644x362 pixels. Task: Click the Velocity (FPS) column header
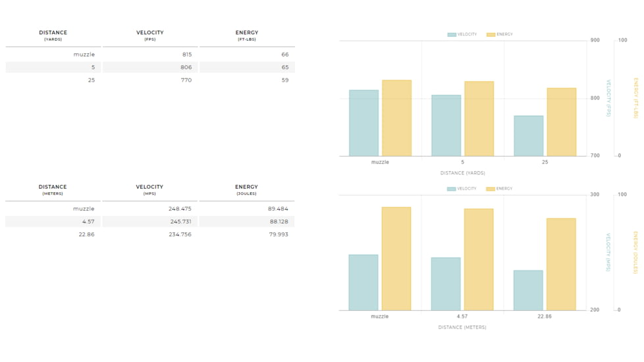click(149, 36)
